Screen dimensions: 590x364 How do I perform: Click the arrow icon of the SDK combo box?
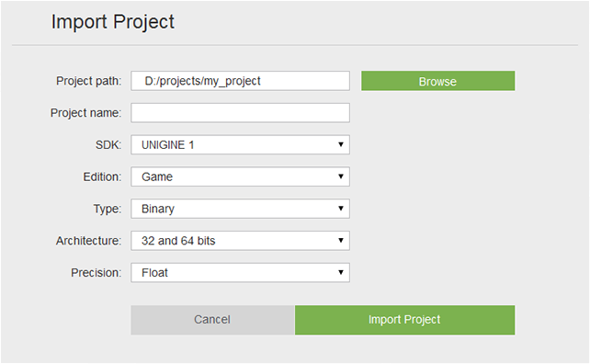341,144
